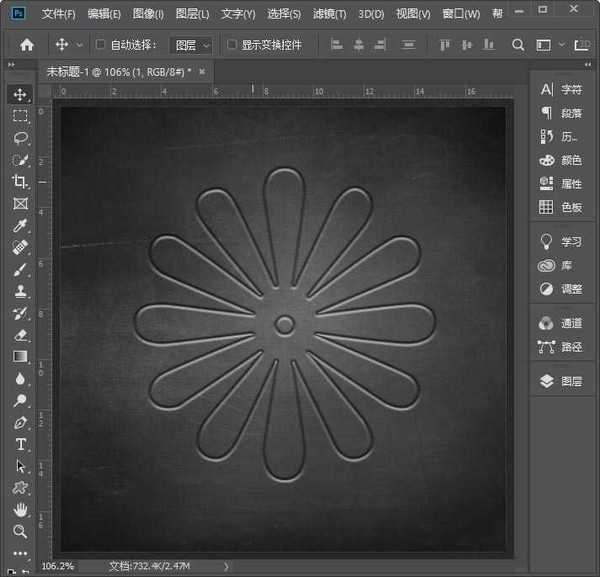
Task: Open the 图层 panel button
Action: pyautogui.click(x=561, y=381)
